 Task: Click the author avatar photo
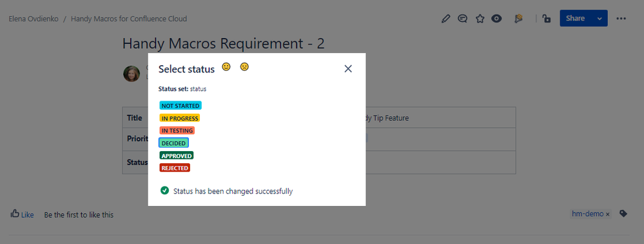pos(132,74)
